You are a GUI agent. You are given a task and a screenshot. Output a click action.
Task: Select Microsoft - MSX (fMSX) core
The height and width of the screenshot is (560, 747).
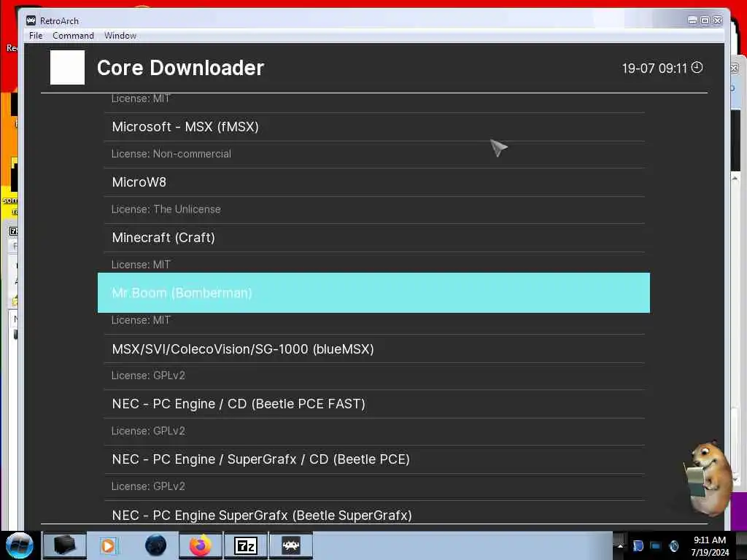(x=374, y=127)
